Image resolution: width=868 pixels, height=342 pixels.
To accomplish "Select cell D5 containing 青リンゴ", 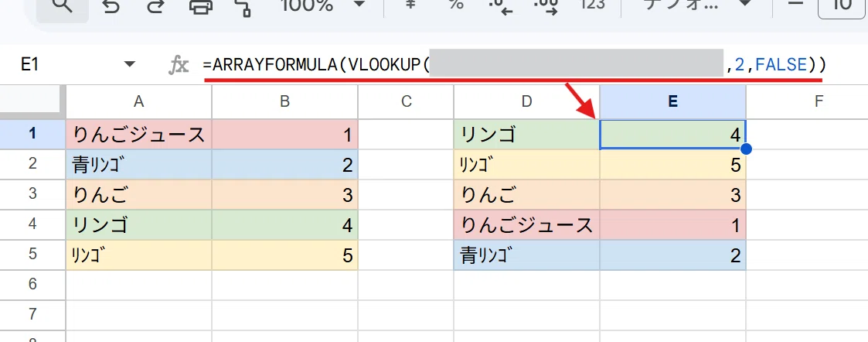I will click(526, 255).
